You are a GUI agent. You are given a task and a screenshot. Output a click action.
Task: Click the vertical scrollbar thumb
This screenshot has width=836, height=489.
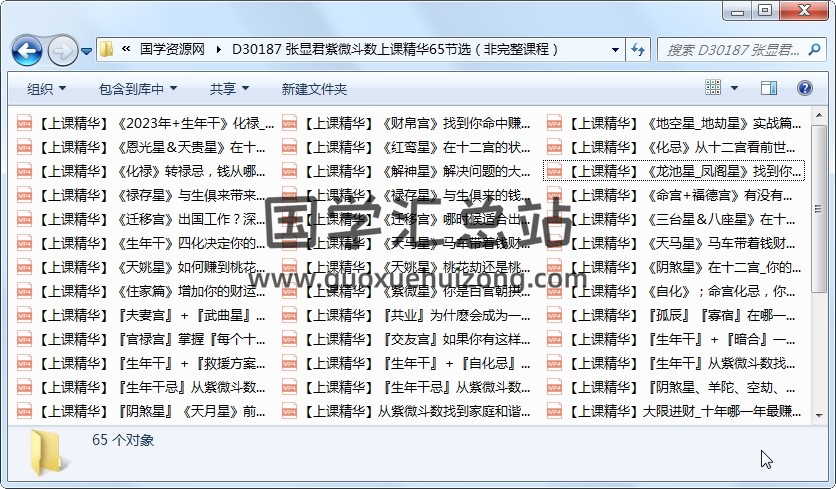[818, 209]
